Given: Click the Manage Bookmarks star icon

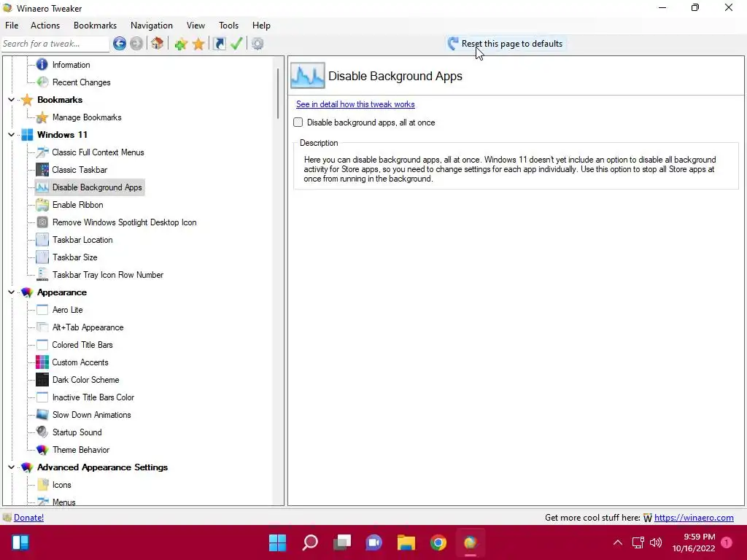Looking at the screenshot, I should tap(42, 117).
